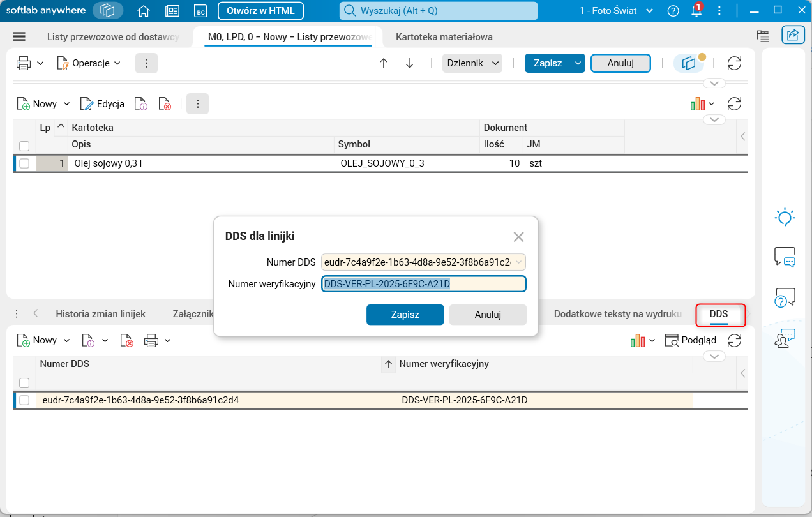Expand the chart dropdown in DDS toolbar

(x=652, y=341)
